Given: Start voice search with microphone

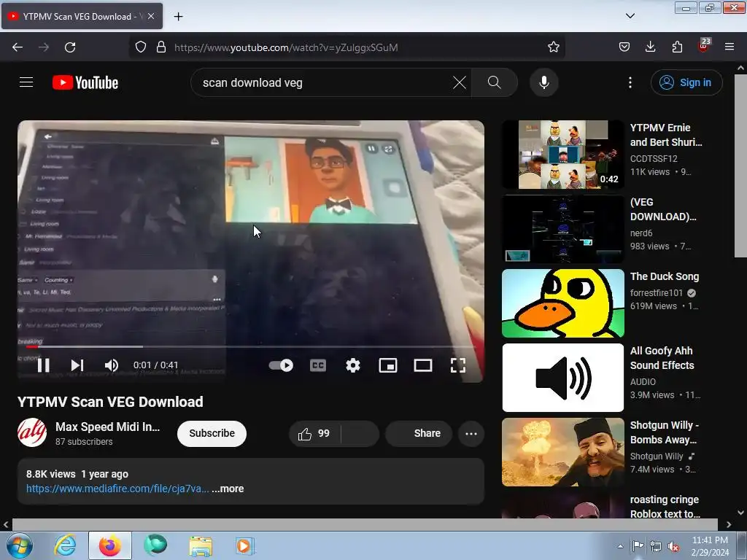Looking at the screenshot, I should [544, 82].
